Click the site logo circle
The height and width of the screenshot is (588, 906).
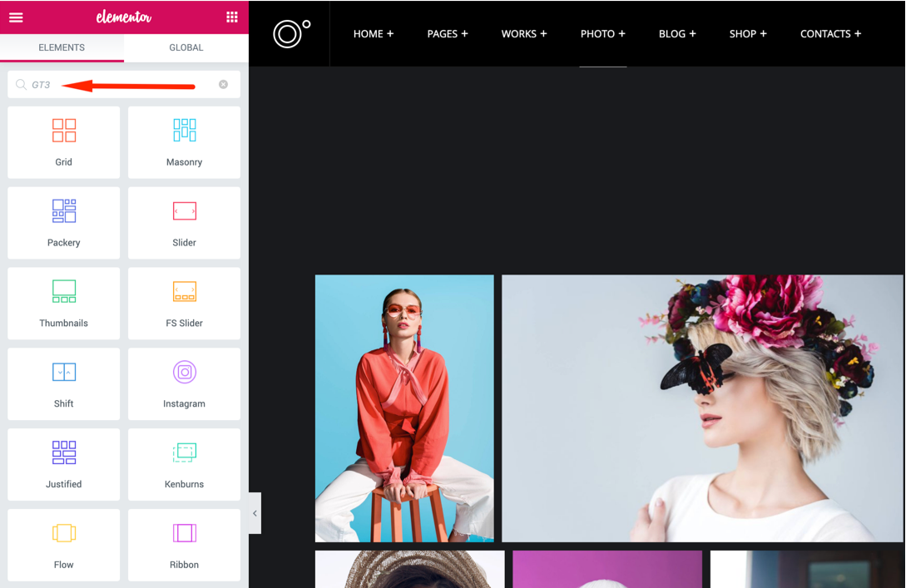coord(291,33)
